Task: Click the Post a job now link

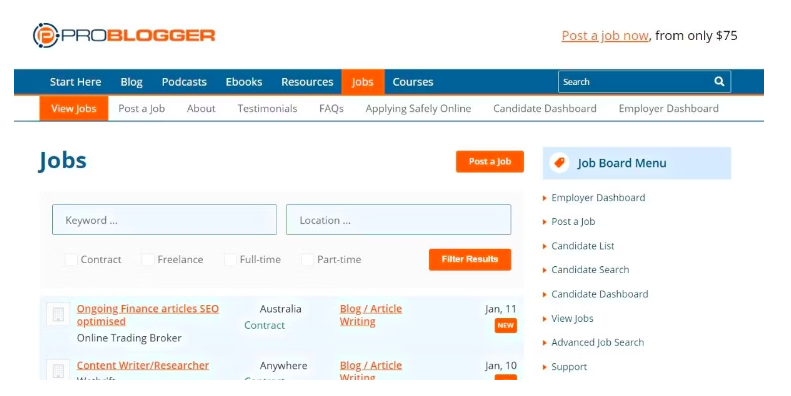Action: click(x=605, y=36)
